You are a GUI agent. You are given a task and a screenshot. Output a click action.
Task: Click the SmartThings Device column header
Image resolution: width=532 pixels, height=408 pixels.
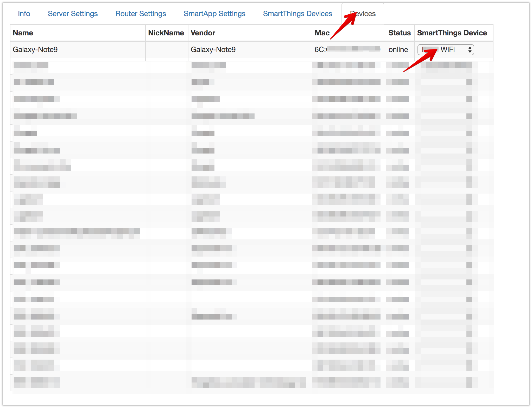(x=452, y=33)
